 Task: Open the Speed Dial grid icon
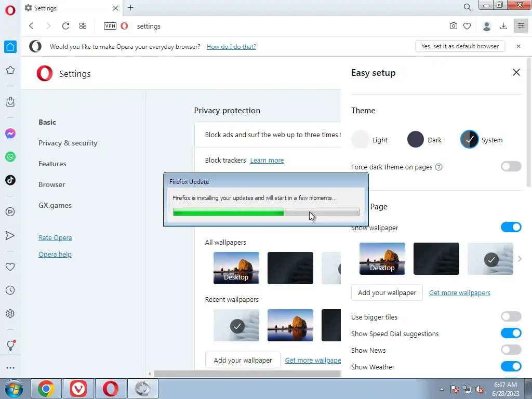pyautogui.click(x=83, y=26)
